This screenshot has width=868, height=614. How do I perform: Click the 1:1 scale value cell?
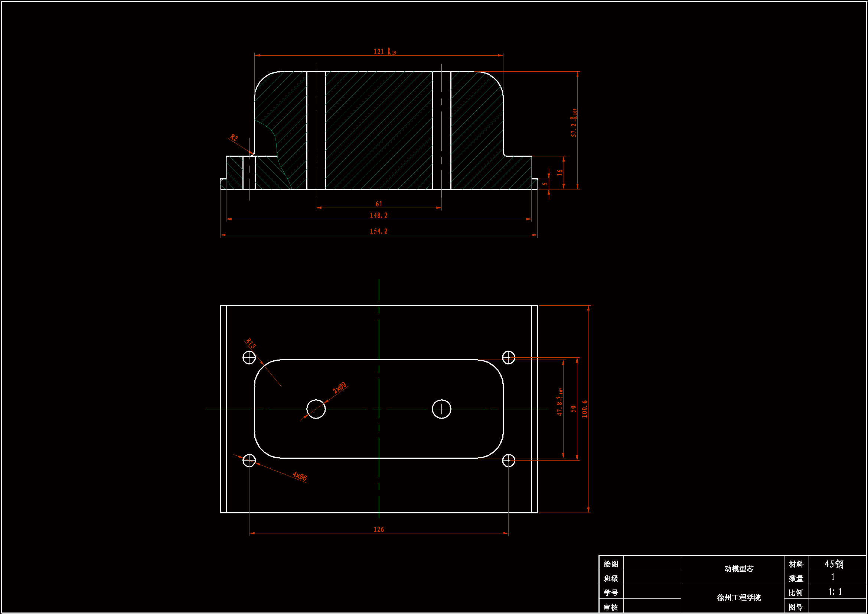(x=835, y=592)
